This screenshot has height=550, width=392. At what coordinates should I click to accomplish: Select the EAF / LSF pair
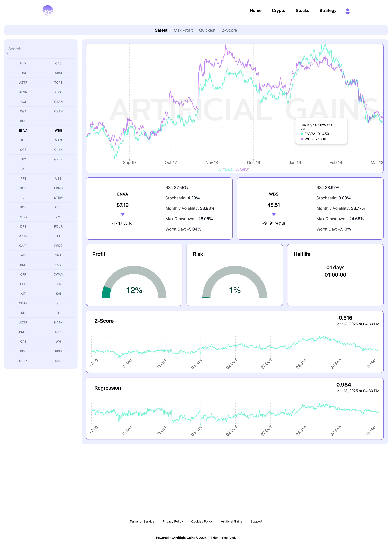41,169
